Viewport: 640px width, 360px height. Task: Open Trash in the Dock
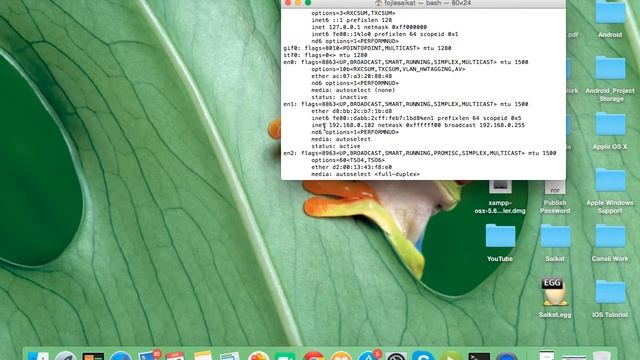tap(602, 356)
